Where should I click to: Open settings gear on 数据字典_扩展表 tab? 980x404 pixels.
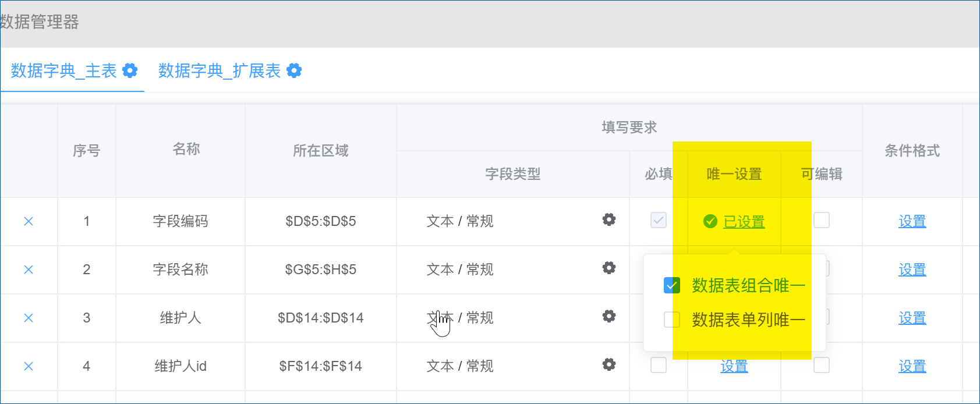[295, 70]
